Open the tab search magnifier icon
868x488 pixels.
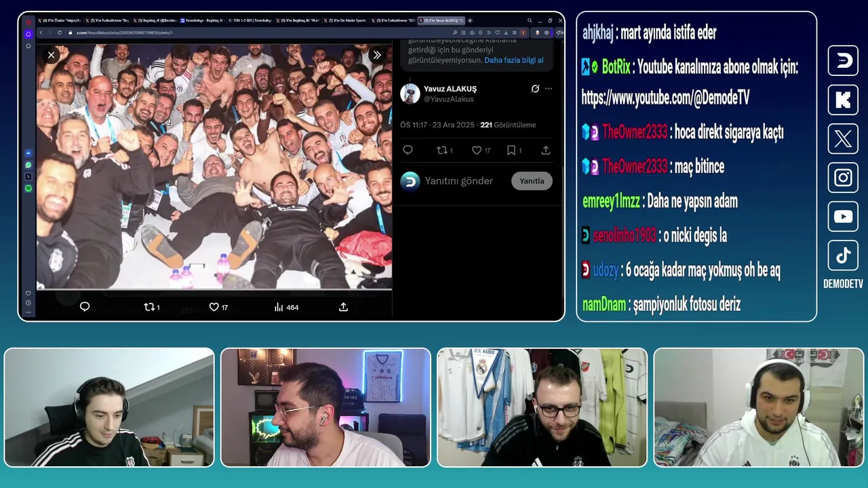coord(530,20)
